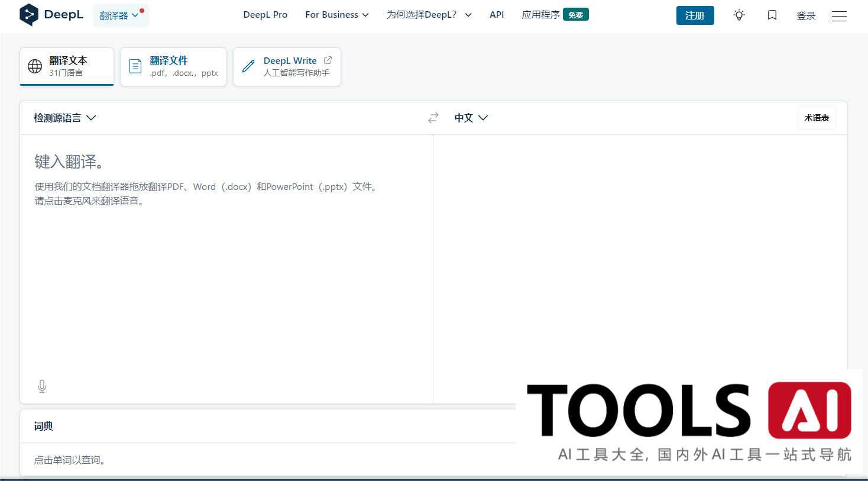Click the 登录 login link
Image resolution: width=868 pixels, height=481 pixels.
tap(806, 16)
